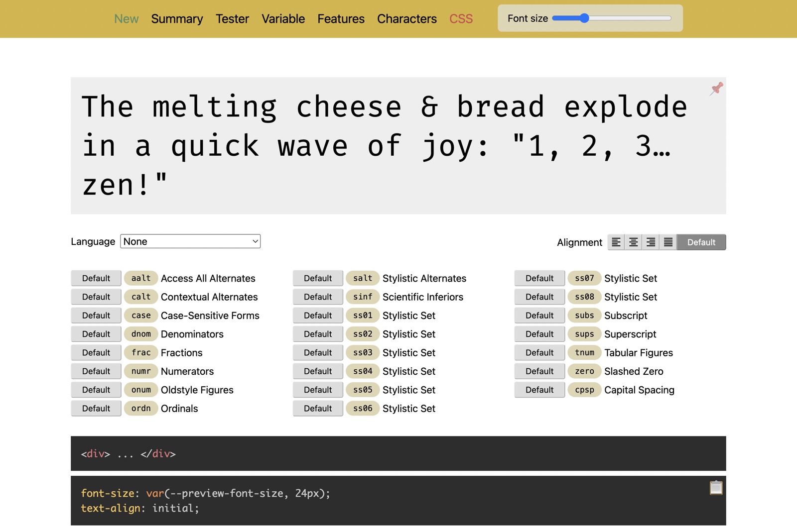Switch to the Characters tab
Viewport: 797px width, 532px height.
[406, 19]
